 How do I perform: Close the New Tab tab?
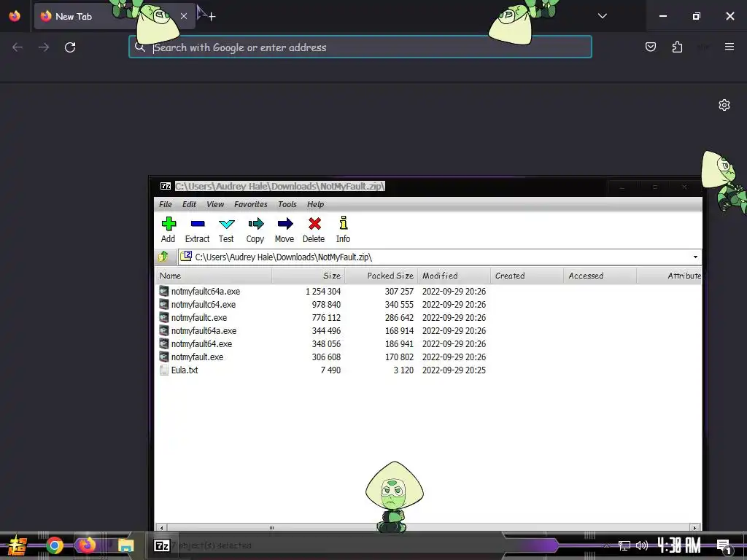point(184,16)
